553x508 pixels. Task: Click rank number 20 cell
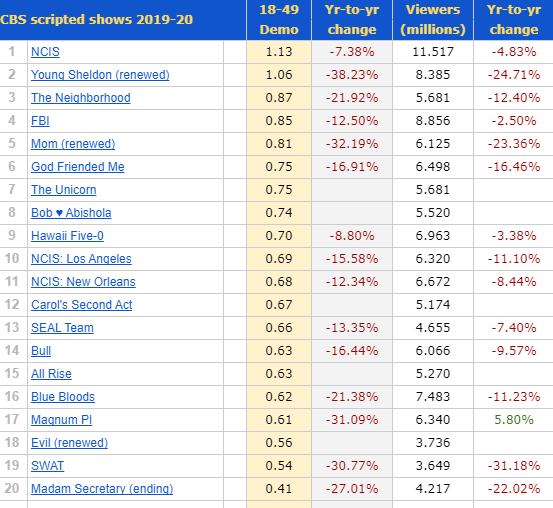(12, 489)
